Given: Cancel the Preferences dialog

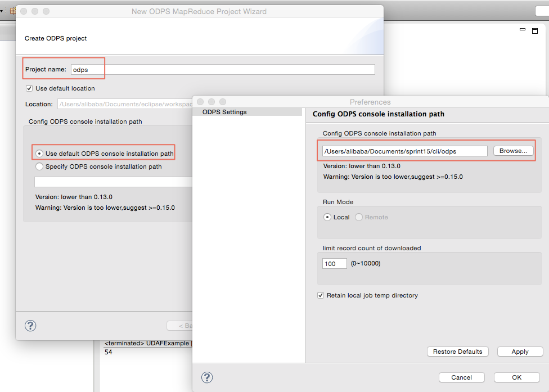Looking at the screenshot, I should [x=461, y=377].
